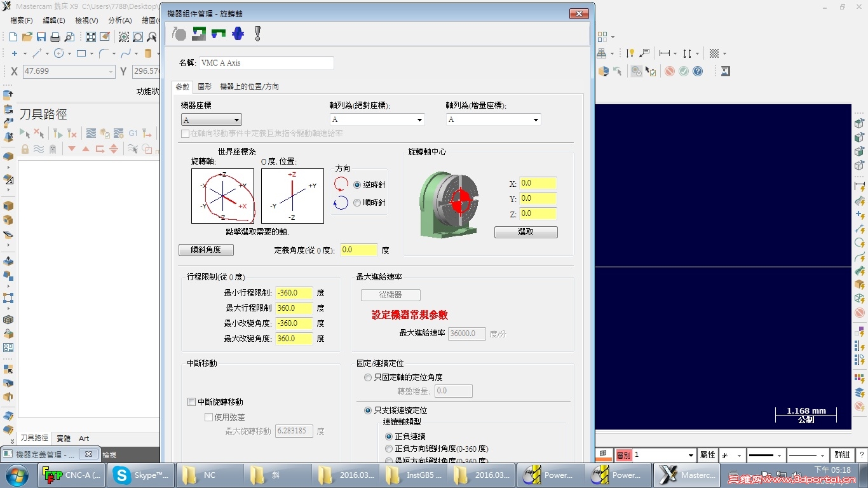Viewport: 868px width, 488px height.
Task: Click the Print Preview icon in Mastercam toolbar
Action: 69,37
